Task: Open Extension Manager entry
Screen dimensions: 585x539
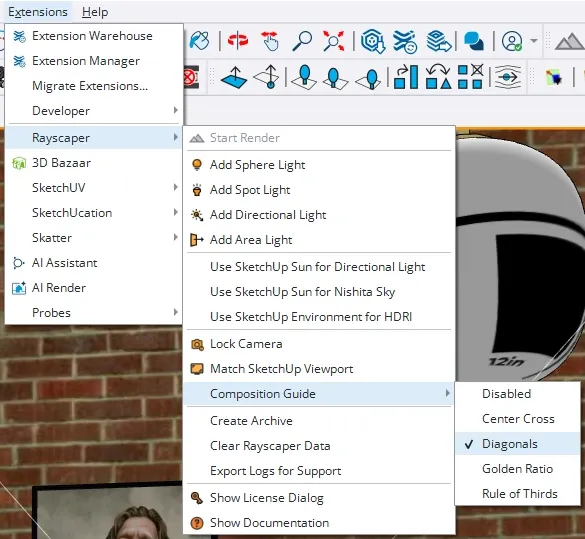Action: coord(94,61)
